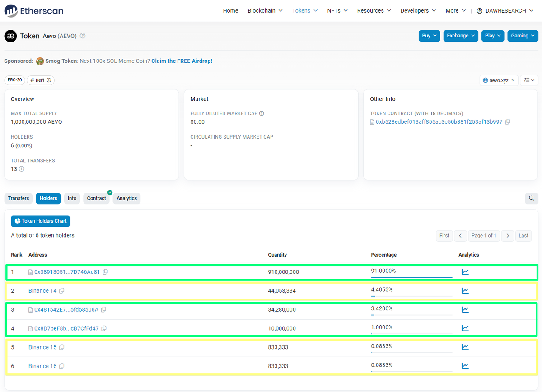Copy the token contract address
The height and width of the screenshot is (392, 542).
click(508, 122)
